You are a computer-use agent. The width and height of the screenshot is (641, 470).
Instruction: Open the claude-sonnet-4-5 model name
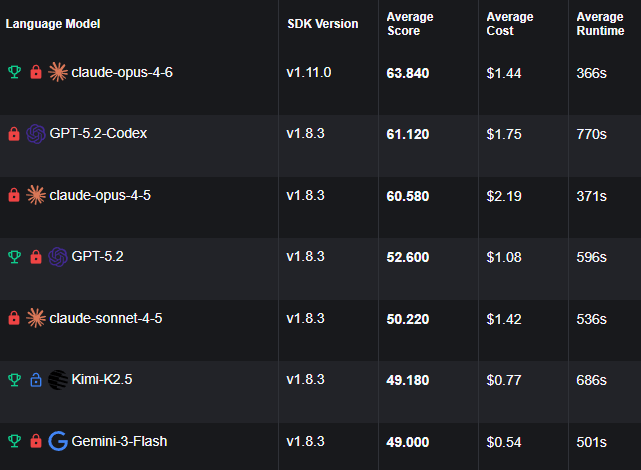pos(105,318)
